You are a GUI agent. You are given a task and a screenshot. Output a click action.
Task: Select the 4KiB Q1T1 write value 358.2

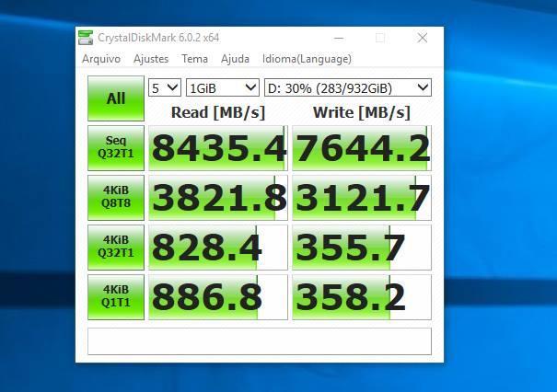pyautogui.click(x=362, y=297)
